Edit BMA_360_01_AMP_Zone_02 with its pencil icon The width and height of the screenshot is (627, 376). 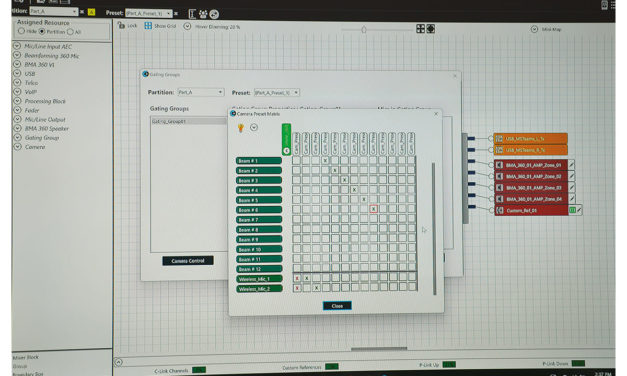pos(571,176)
